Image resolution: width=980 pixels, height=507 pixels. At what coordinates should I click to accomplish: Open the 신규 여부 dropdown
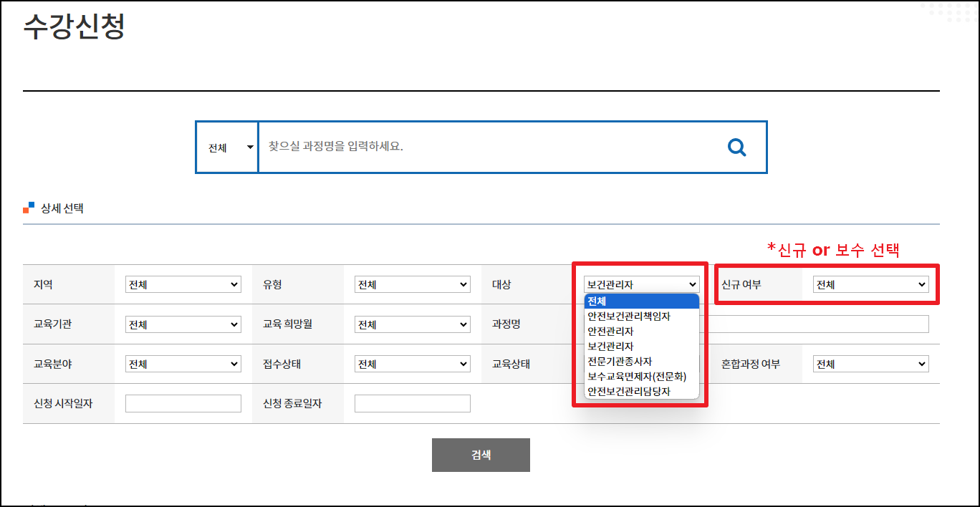871,284
